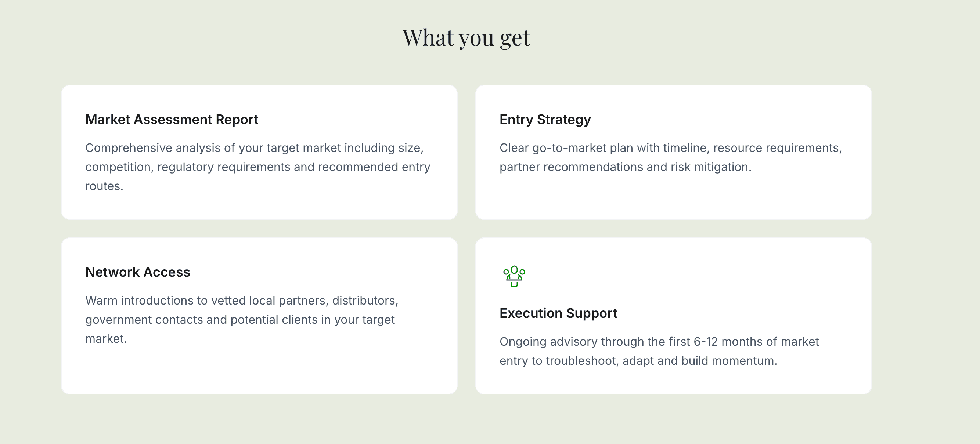Click the "government contacts and potential clients" line
Viewport: 980px width, 444px height.
[x=239, y=320]
